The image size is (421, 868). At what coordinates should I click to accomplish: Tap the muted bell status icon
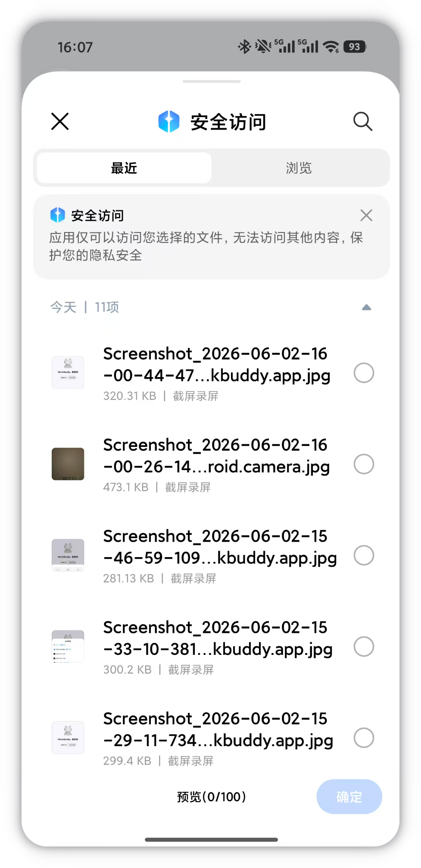[262, 46]
